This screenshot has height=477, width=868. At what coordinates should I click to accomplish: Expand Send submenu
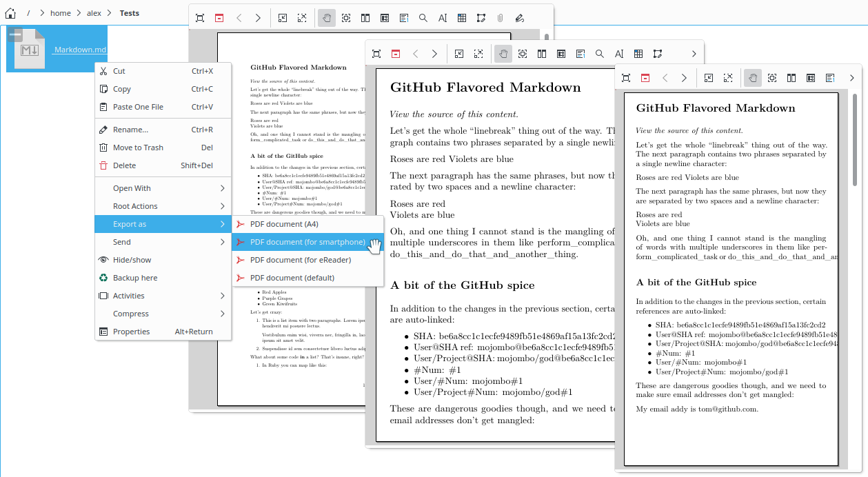163,242
